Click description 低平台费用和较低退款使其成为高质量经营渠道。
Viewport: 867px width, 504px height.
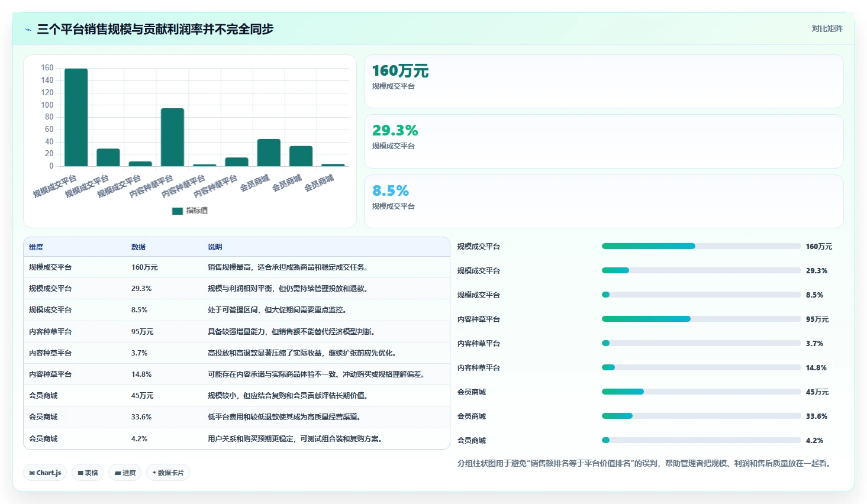click(285, 417)
